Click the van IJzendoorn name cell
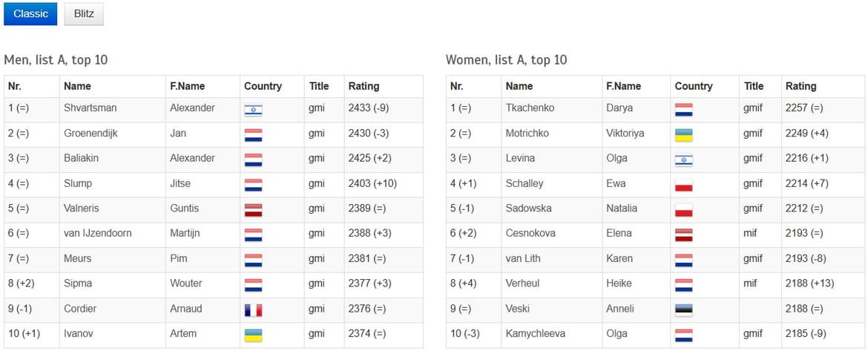Viewport: 868px width, 351px height. coord(98,233)
